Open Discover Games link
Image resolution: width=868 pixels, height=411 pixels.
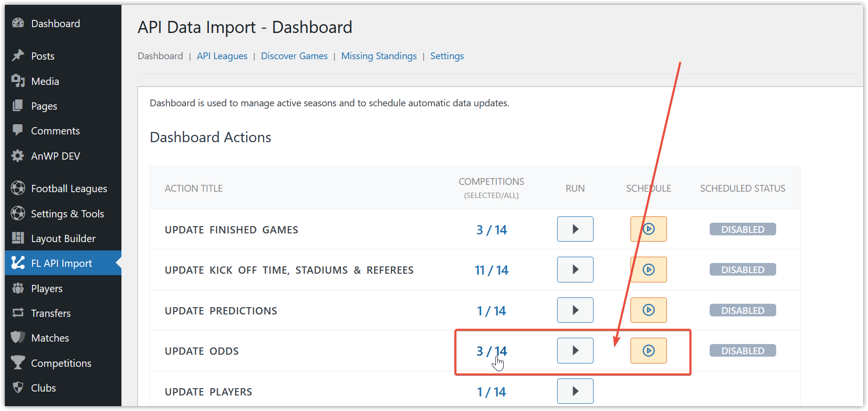pos(294,56)
